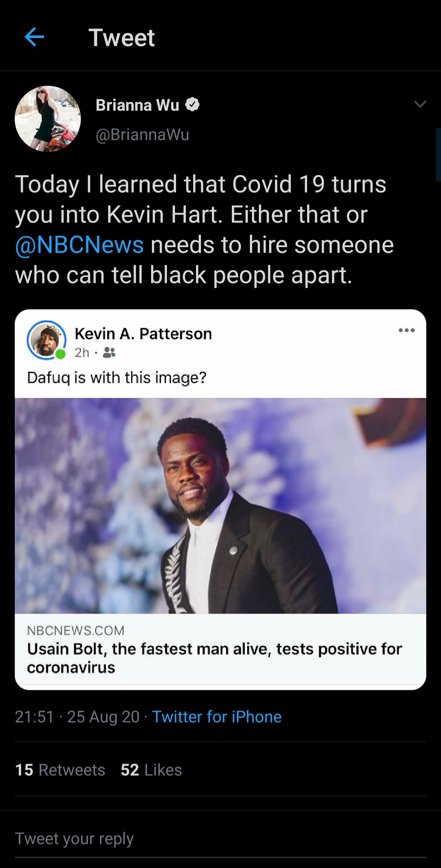Click the NBCNEWS.COM source label

point(76,630)
